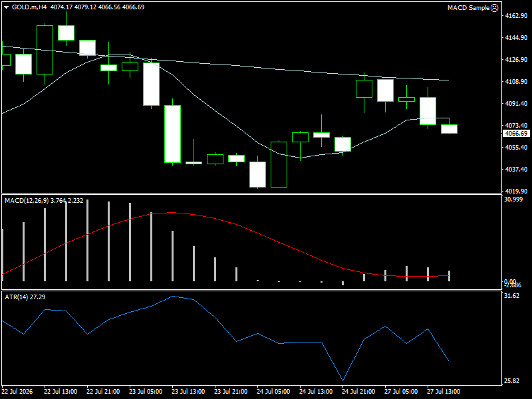Click the 4055.40 price axis label
This screenshot has width=532, height=399.
pos(517,147)
